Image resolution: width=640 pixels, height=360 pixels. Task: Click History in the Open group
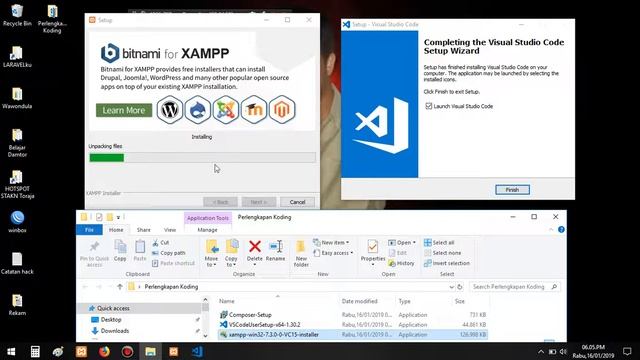point(401,263)
